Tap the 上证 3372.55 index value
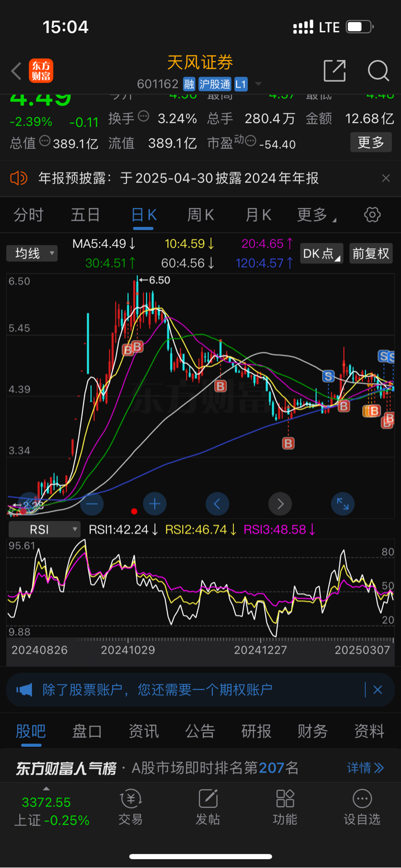 click(46, 802)
